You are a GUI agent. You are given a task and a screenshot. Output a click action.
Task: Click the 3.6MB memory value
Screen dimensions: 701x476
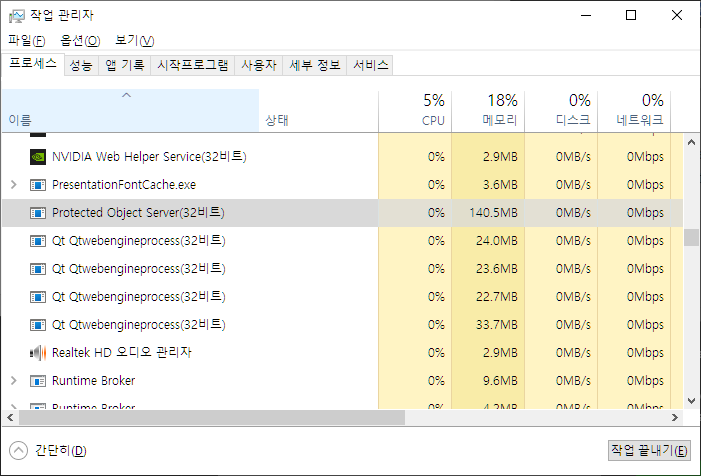coord(500,185)
